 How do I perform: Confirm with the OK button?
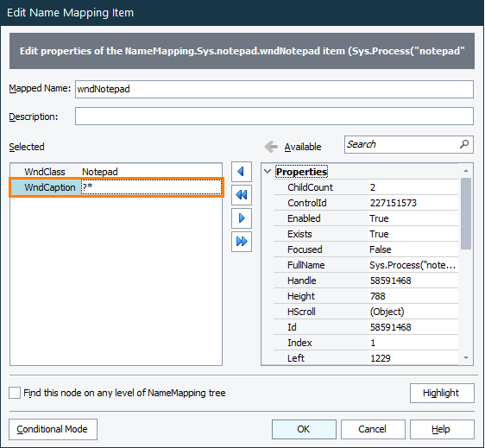point(304,429)
